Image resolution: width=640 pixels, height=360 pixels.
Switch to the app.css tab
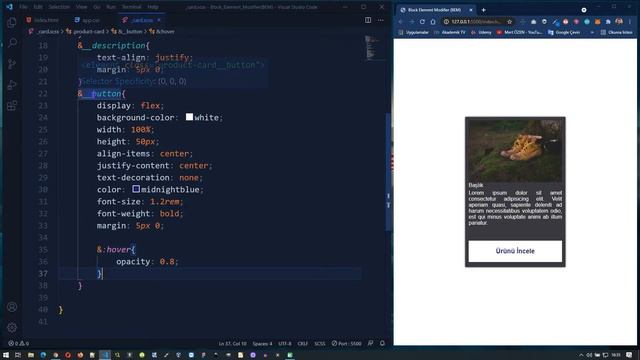[87, 20]
